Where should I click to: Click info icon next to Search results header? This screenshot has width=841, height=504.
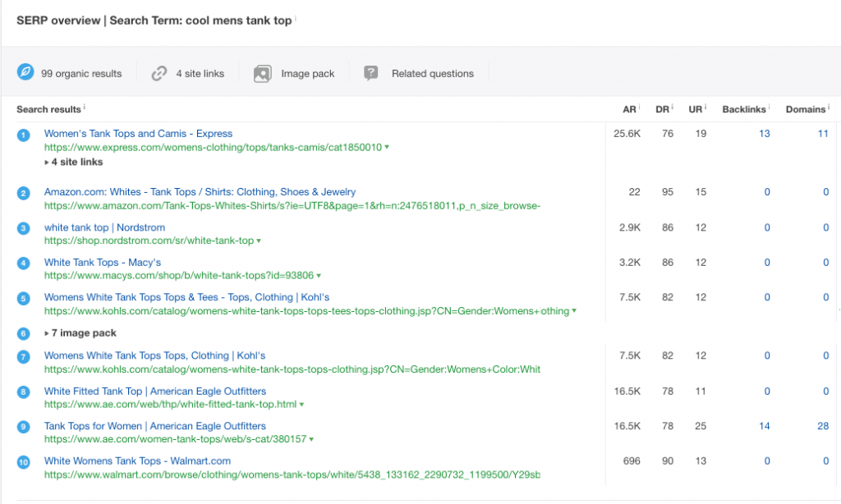pos(85,107)
